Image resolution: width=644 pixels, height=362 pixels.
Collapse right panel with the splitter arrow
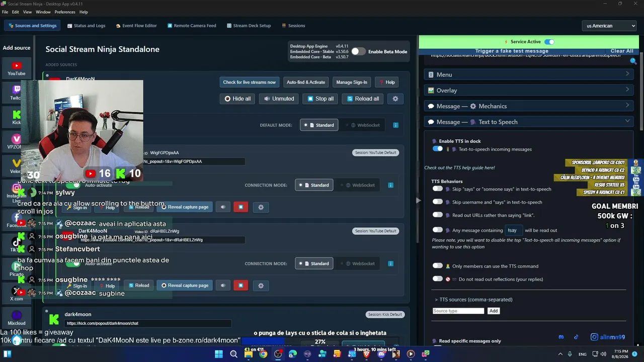click(418, 200)
